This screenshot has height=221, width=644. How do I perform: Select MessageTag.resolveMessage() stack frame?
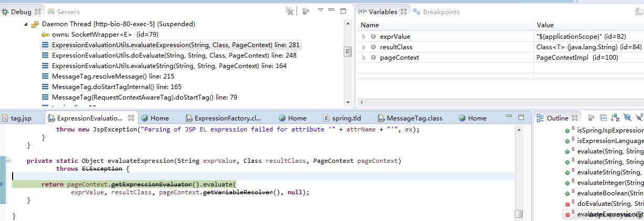pos(113,76)
